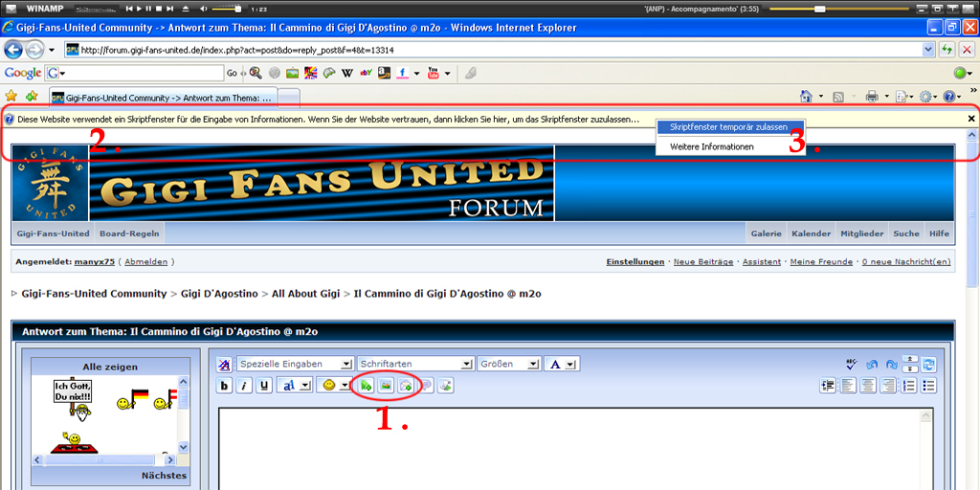Viewport: 980px width, 490px height.
Task: Open IE Page menu dropdown
Action: click(x=905, y=97)
